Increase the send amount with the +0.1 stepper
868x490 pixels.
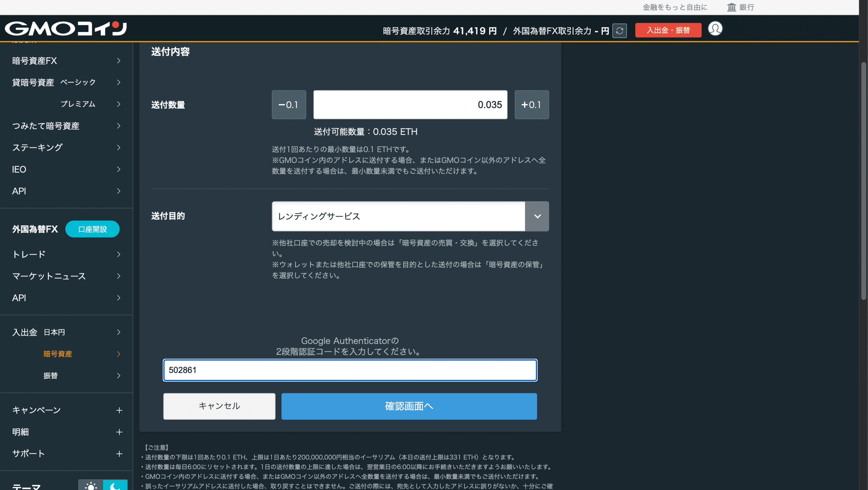532,105
